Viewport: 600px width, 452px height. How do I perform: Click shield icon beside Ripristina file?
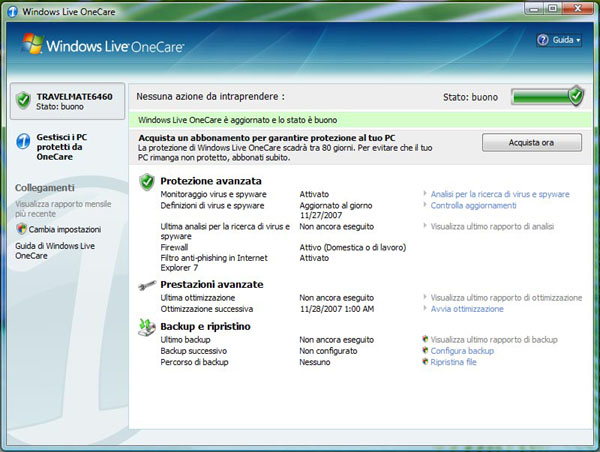(425, 361)
